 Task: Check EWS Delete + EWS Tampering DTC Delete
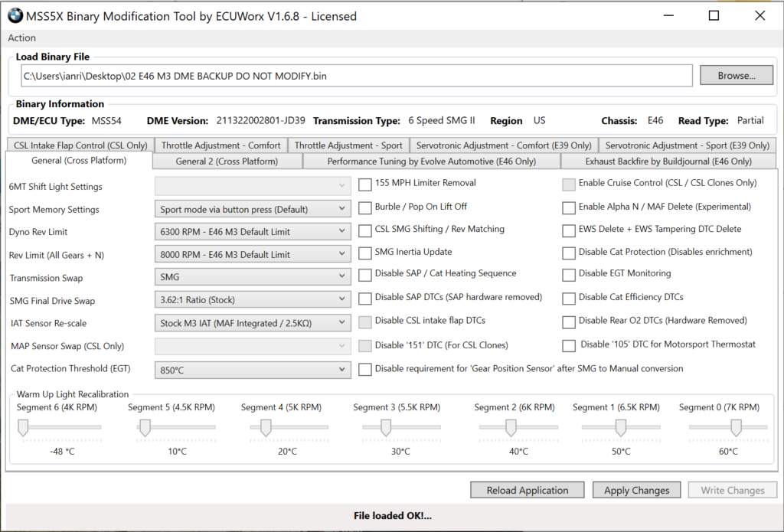(x=569, y=230)
